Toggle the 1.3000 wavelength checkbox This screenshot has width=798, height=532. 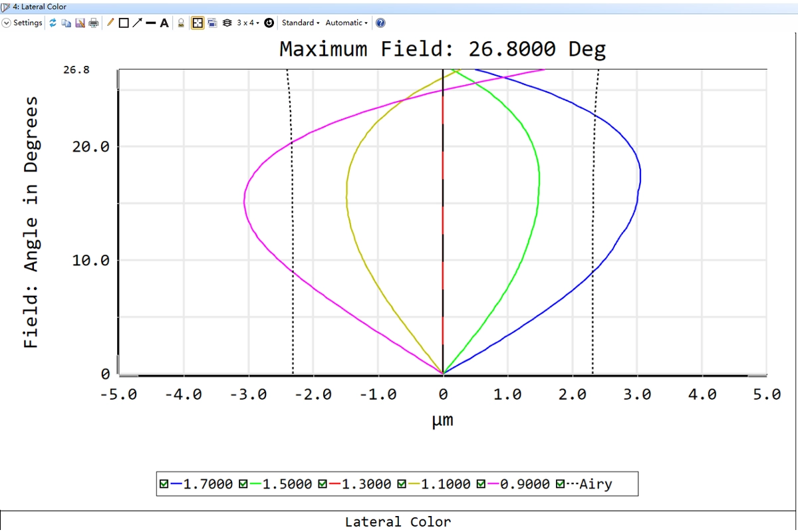(x=323, y=484)
